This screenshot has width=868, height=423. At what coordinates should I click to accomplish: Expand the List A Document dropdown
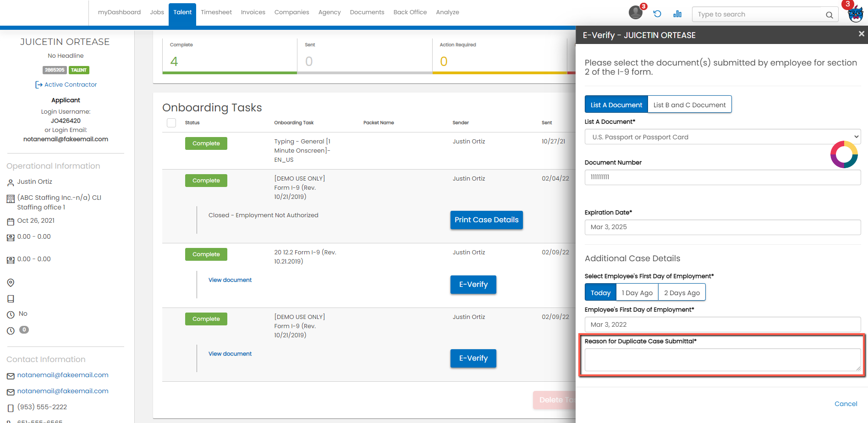(723, 137)
